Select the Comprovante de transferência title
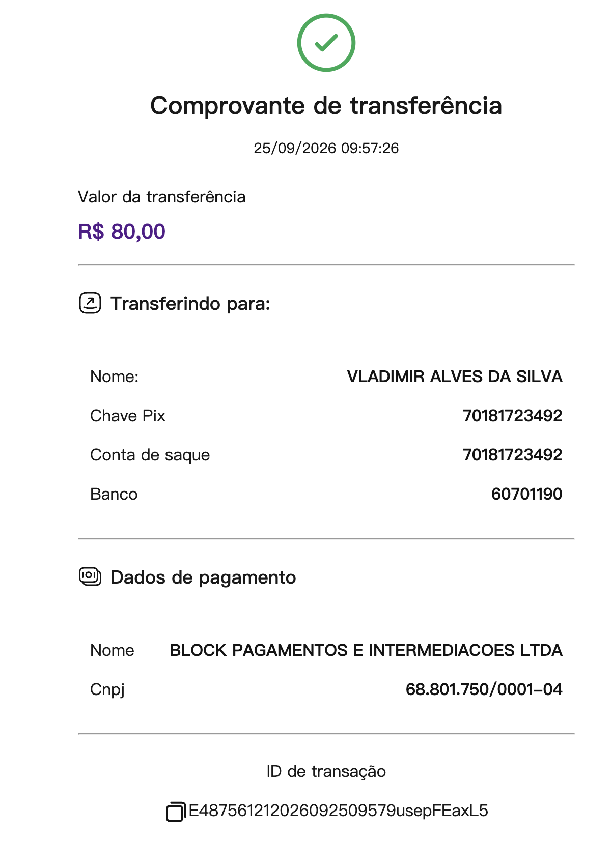 pyautogui.click(x=326, y=106)
